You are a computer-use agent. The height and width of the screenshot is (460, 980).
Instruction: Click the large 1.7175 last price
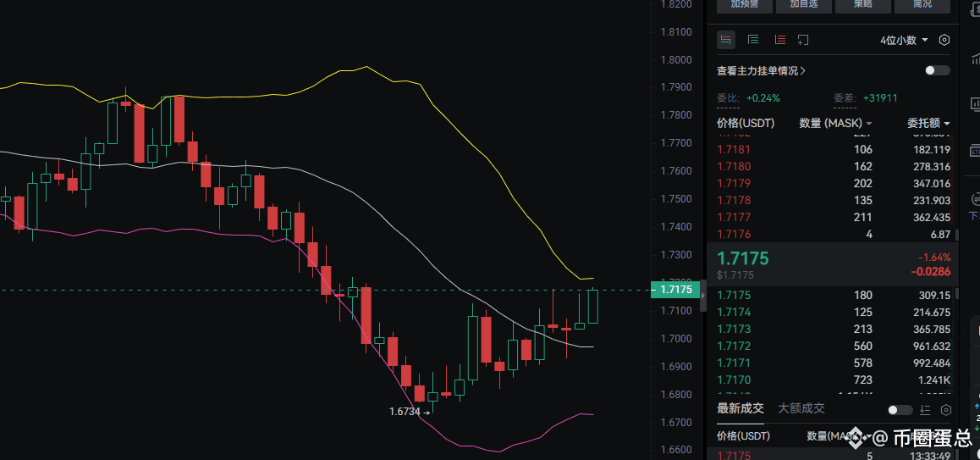[x=743, y=258]
